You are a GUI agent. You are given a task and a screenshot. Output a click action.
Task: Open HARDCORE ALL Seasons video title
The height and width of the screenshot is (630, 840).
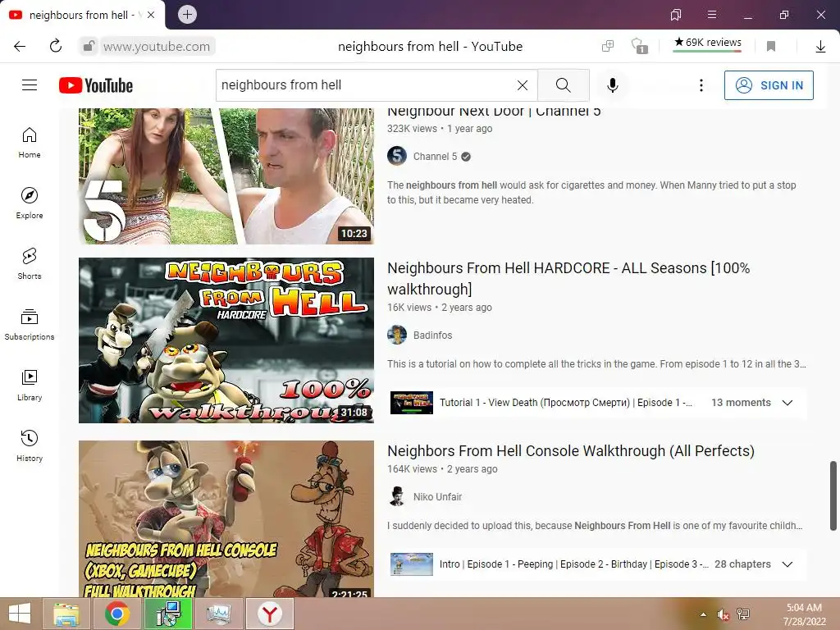click(x=568, y=279)
